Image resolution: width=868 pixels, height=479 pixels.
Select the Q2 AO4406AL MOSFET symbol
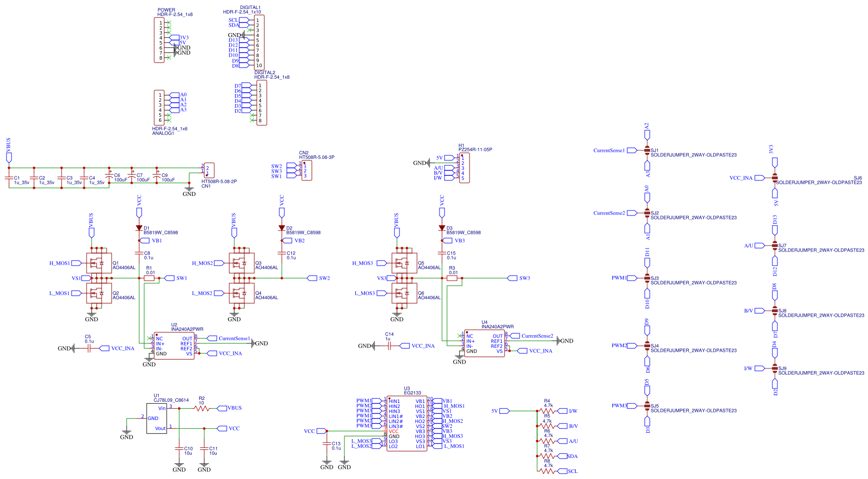(x=99, y=293)
